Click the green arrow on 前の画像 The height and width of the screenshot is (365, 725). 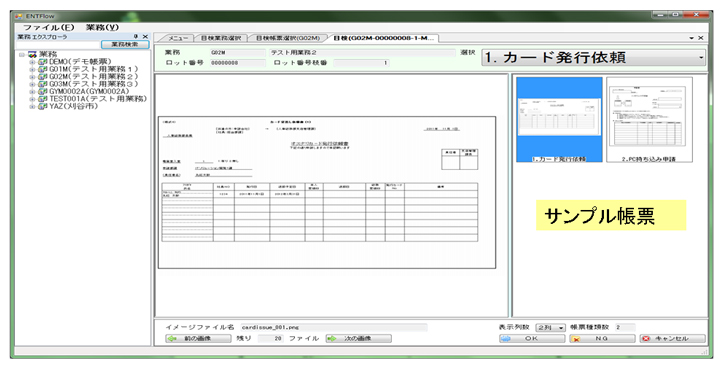[173, 339]
